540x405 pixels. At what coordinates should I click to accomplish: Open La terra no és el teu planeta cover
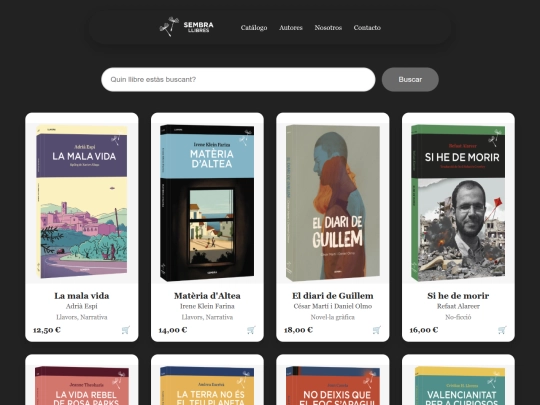tap(207, 386)
